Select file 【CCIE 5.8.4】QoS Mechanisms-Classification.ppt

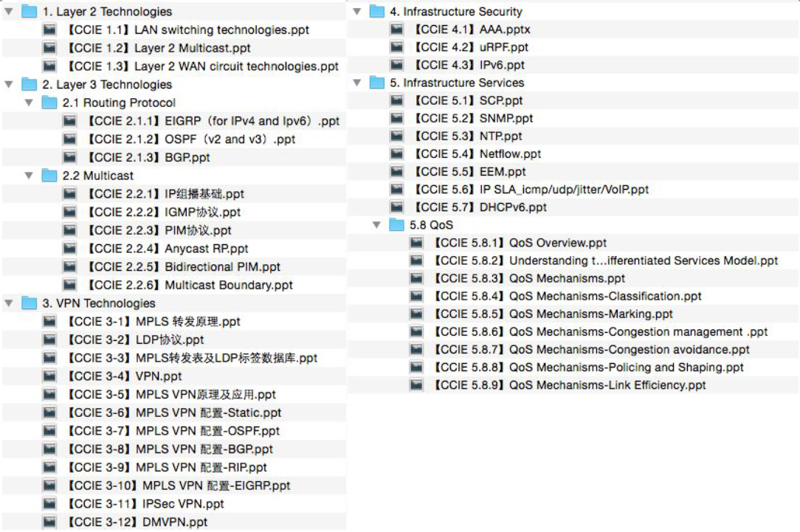tap(568, 296)
